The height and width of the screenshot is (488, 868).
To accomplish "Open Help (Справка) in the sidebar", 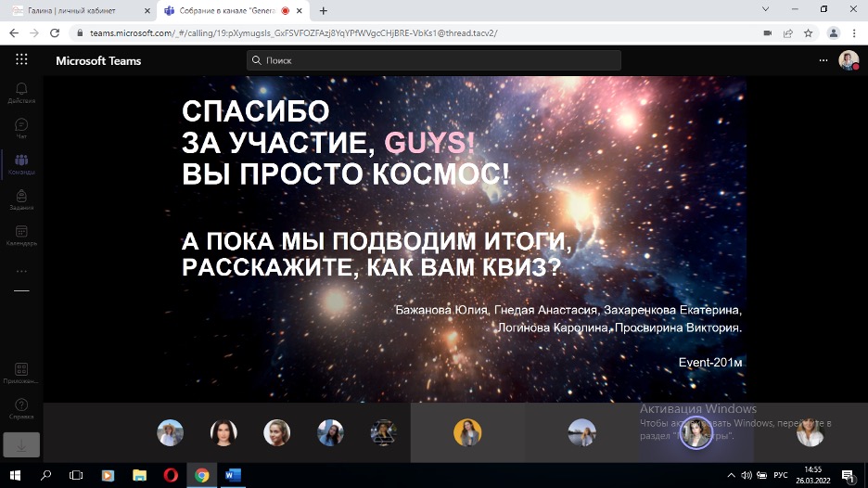I will pyautogui.click(x=21, y=408).
